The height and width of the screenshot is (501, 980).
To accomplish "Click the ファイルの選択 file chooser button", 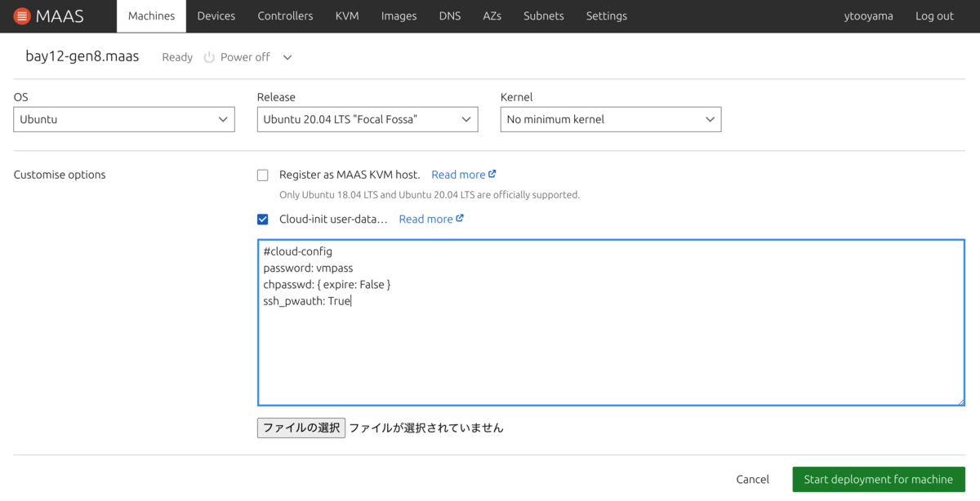I will click(301, 428).
